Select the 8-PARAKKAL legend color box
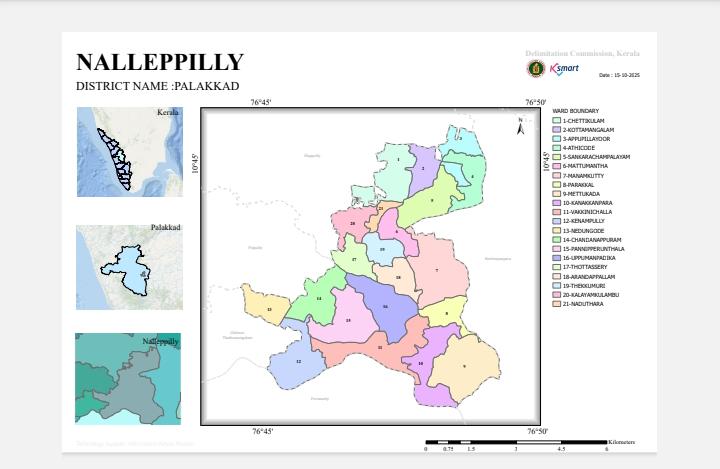The width and height of the screenshot is (720, 469). tap(557, 185)
